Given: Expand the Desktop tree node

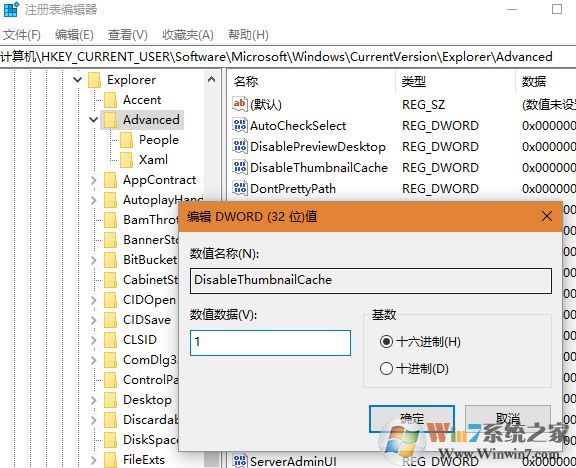Looking at the screenshot, I should [94, 400].
